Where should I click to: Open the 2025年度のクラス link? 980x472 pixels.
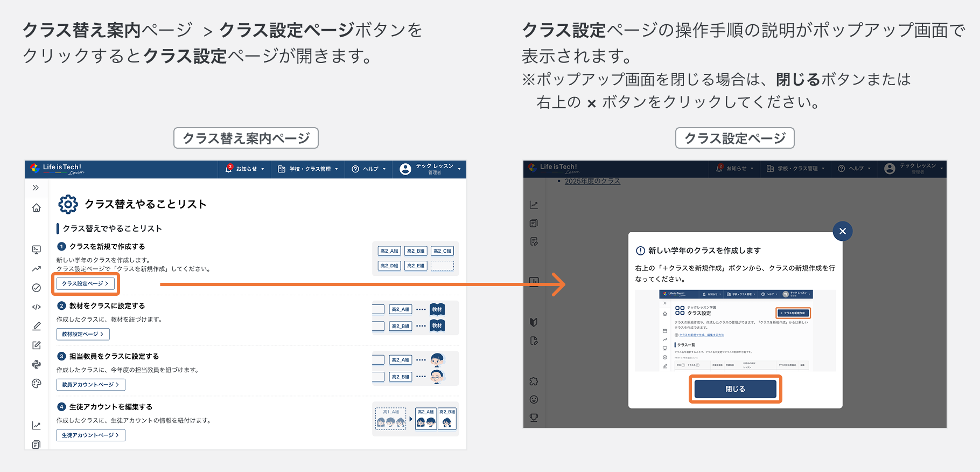(592, 181)
